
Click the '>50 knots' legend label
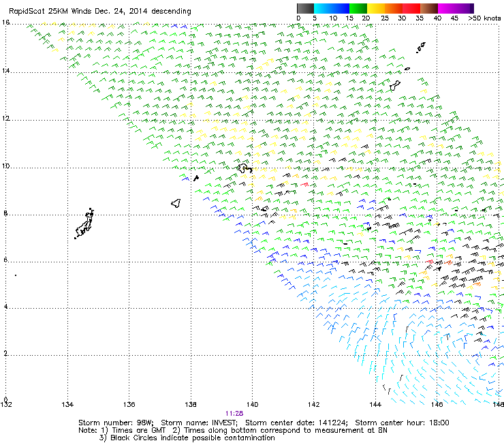click(x=484, y=18)
